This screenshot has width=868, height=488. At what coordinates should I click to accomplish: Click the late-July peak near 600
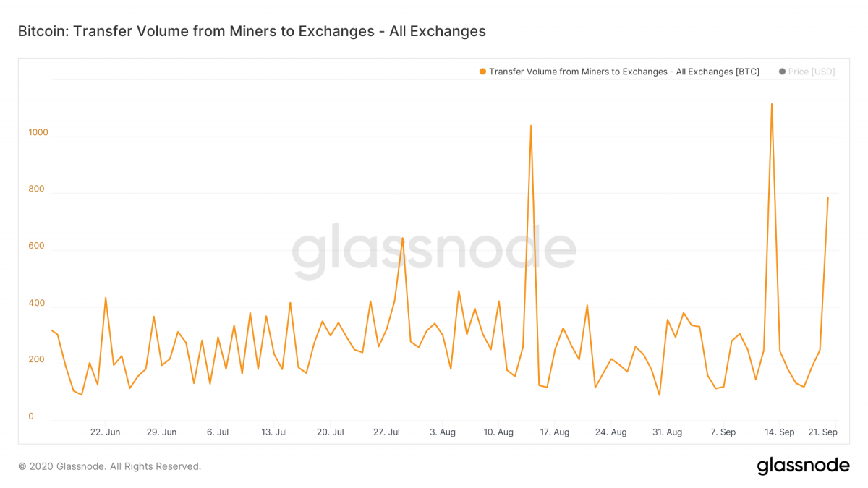[x=402, y=238]
